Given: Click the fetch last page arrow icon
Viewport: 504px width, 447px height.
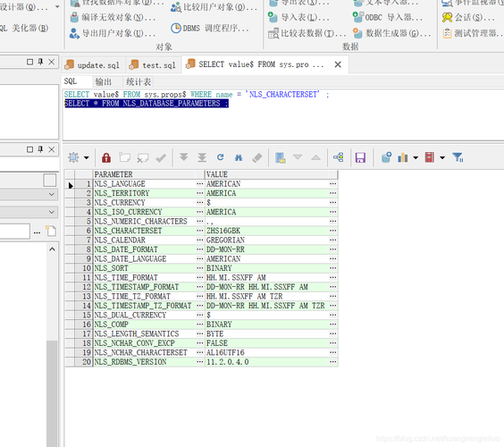Looking at the screenshot, I should pyautogui.click(x=202, y=157).
